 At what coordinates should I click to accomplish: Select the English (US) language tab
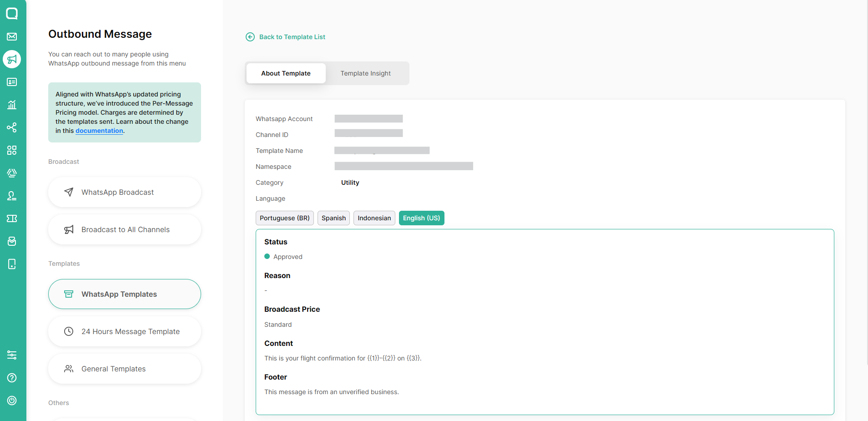click(422, 218)
